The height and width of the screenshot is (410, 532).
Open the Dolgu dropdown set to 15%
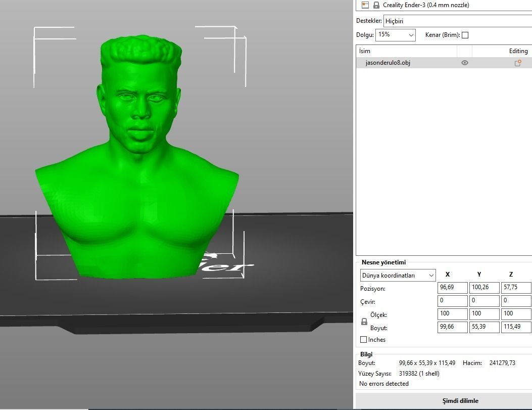tap(395, 35)
